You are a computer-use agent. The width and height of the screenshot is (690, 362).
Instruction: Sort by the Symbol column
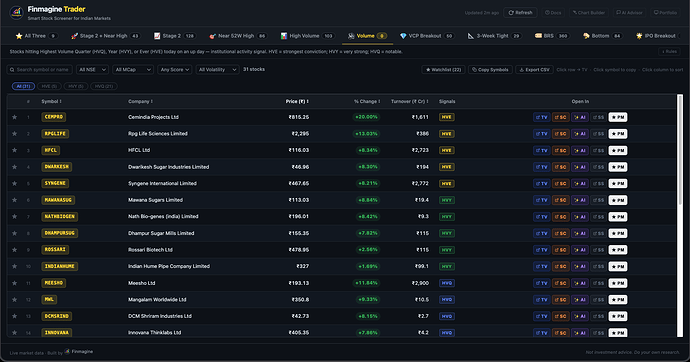coord(51,102)
